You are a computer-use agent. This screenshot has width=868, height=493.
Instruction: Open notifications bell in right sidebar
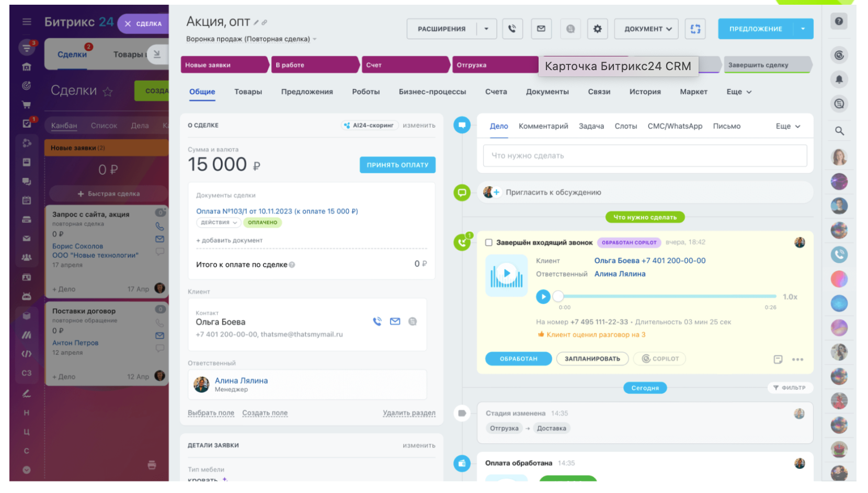click(x=839, y=80)
